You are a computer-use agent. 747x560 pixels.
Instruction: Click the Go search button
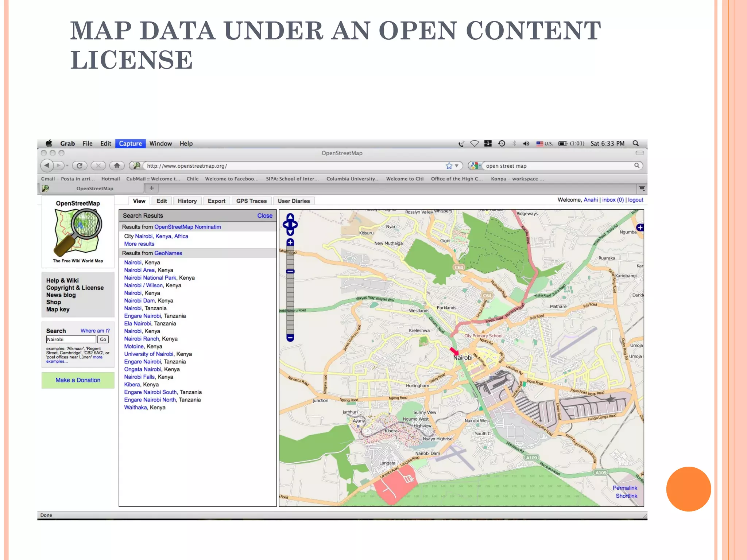click(x=103, y=339)
